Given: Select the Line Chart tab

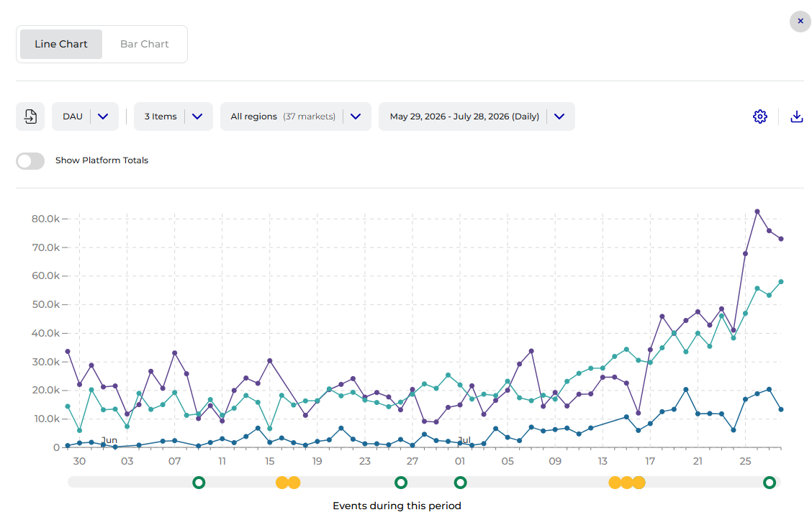Looking at the screenshot, I should (61, 44).
